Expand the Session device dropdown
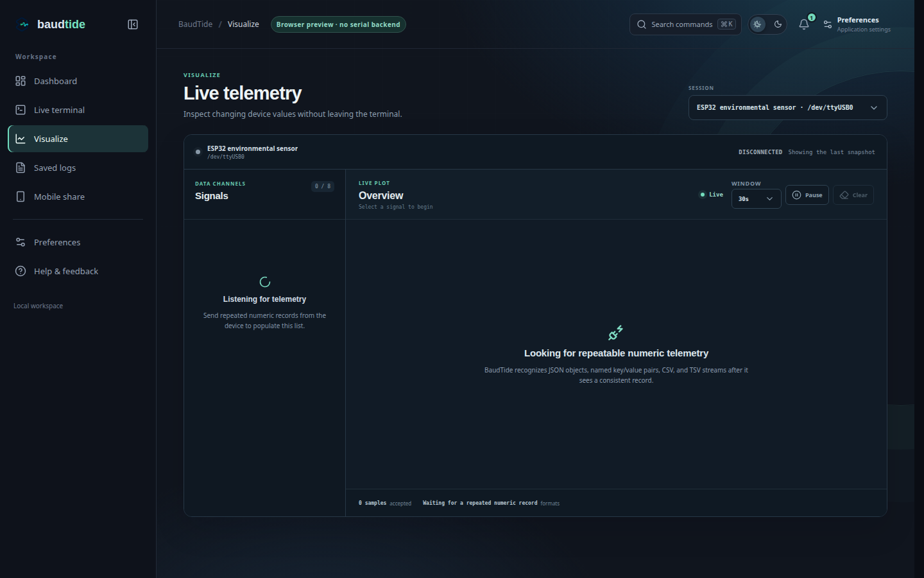The width and height of the screenshot is (924, 578). point(788,108)
